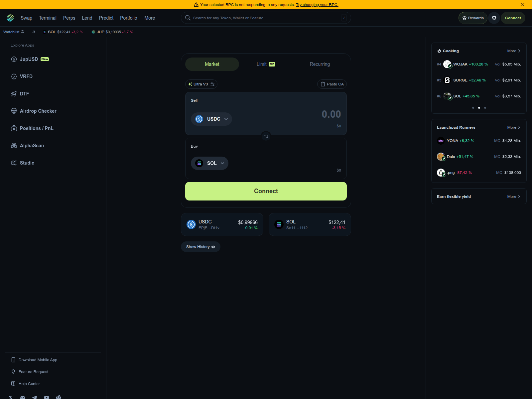Open Studio app
532x399 pixels.
coord(23,163)
